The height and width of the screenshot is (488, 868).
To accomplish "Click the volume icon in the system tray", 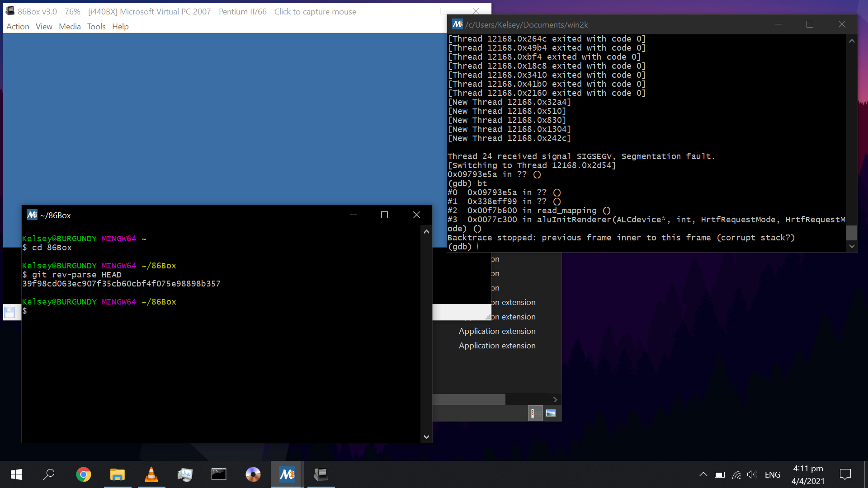I will 753,474.
